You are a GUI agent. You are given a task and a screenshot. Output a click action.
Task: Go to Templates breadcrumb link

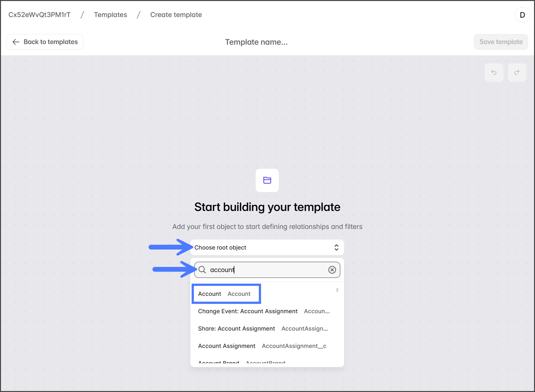(110, 15)
